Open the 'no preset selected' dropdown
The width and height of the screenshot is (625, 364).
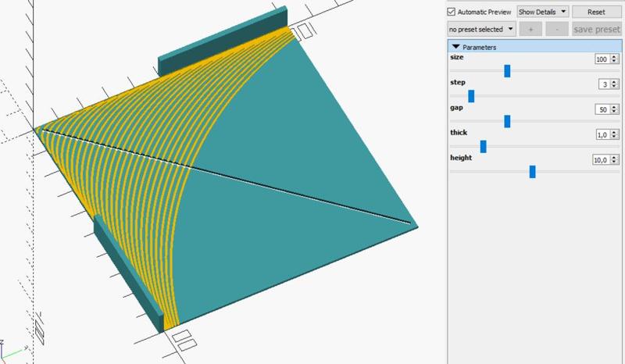[481, 29]
